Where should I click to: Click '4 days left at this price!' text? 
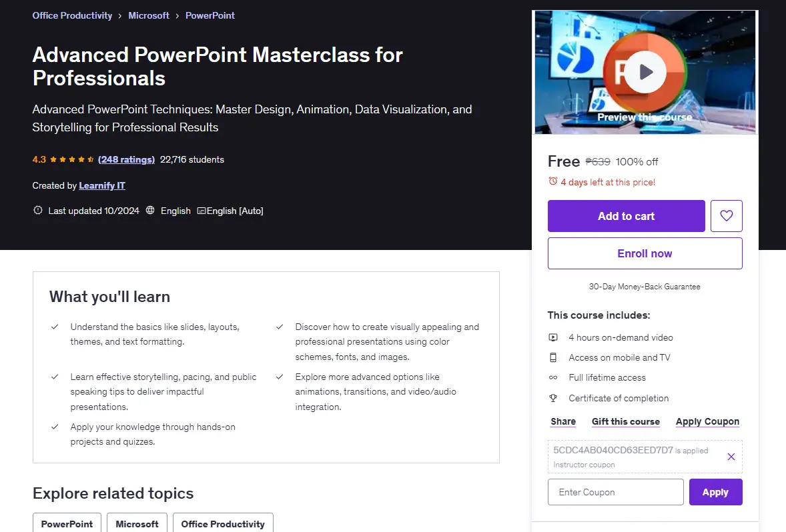click(608, 182)
